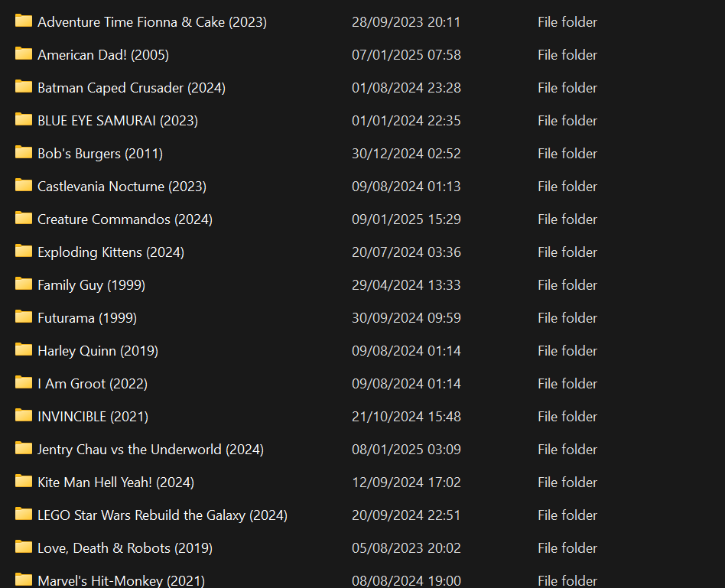Click the date 07/01/2025 07:58
725x588 pixels.
click(406, 55)
